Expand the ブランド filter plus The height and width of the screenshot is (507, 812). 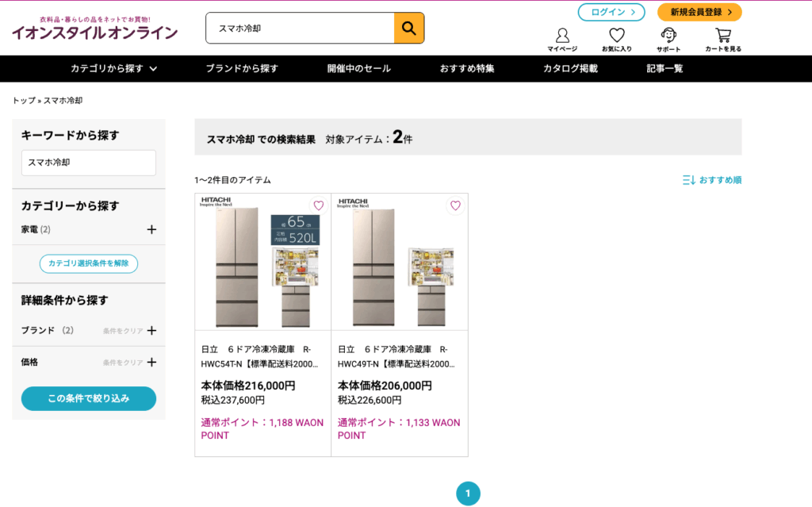coord(151,330)
